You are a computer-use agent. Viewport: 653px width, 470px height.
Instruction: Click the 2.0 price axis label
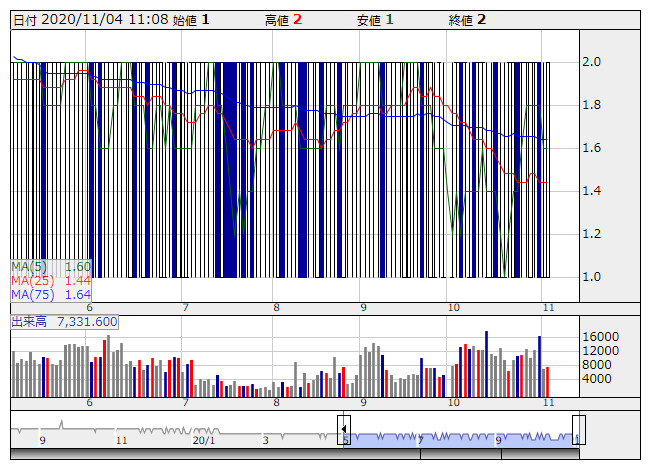(592, 62)
